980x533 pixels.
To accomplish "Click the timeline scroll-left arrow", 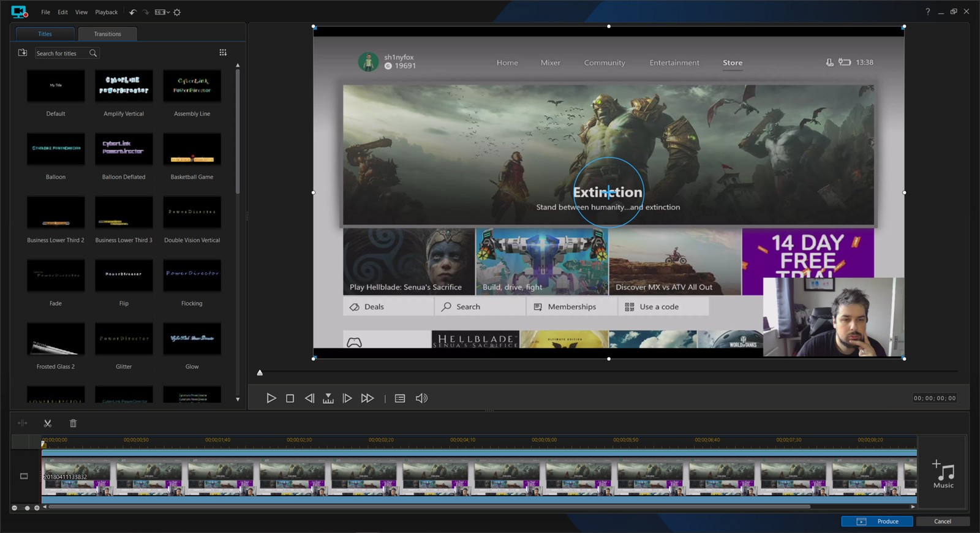I will tap(45, 507).
